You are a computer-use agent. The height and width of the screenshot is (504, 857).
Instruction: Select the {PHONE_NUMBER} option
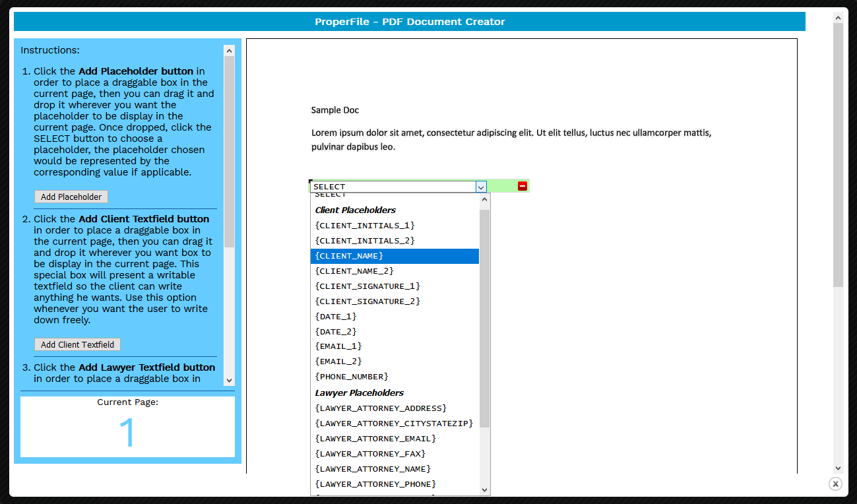click(x=395, y=377)
